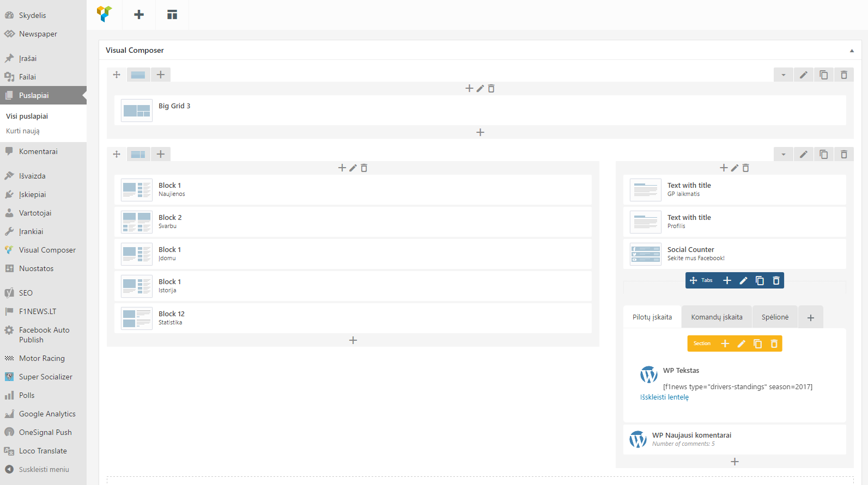Delete the Block column trash icon
Screen dimensions: 868x485
364,168
